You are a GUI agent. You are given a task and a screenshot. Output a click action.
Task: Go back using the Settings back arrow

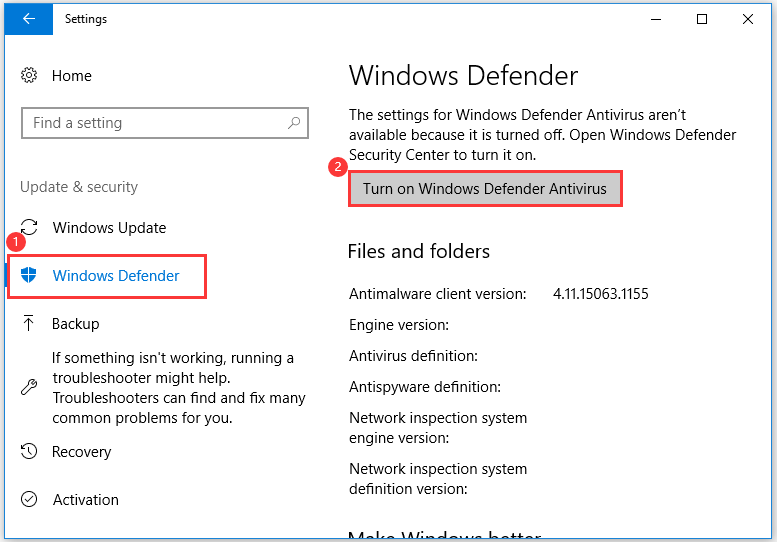pyautogui.click(x=29, y=19)
